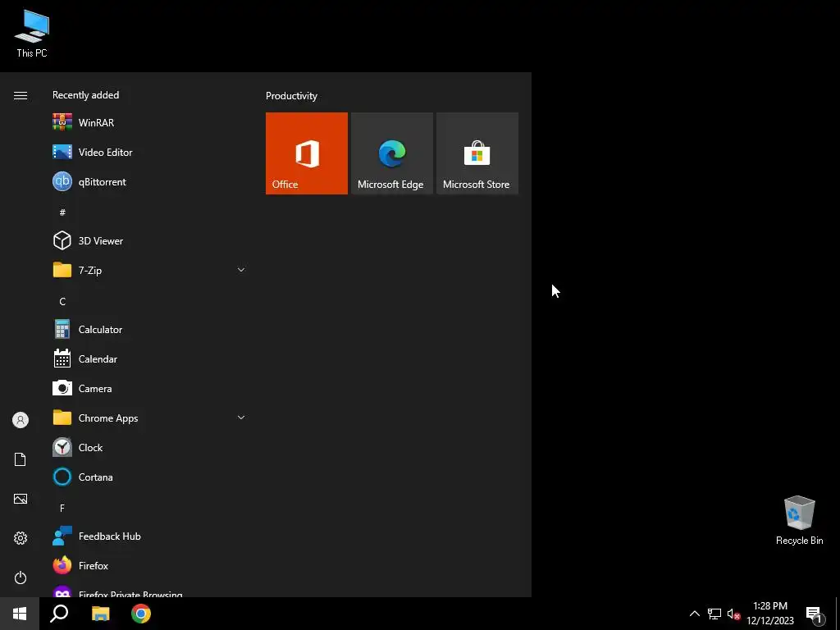840x630 pixels.
Task: Open the network status tray icon
Action: (x=714, y=614)
